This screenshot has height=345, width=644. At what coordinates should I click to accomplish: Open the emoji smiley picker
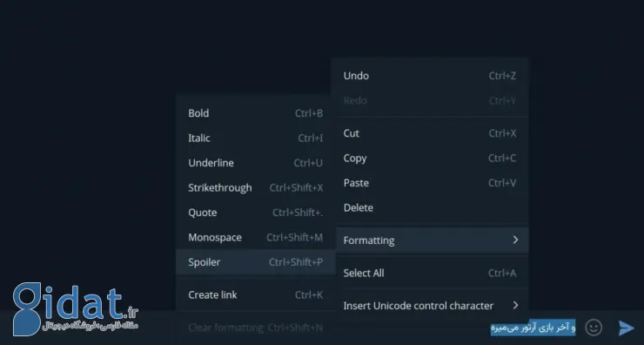[594, 328]
